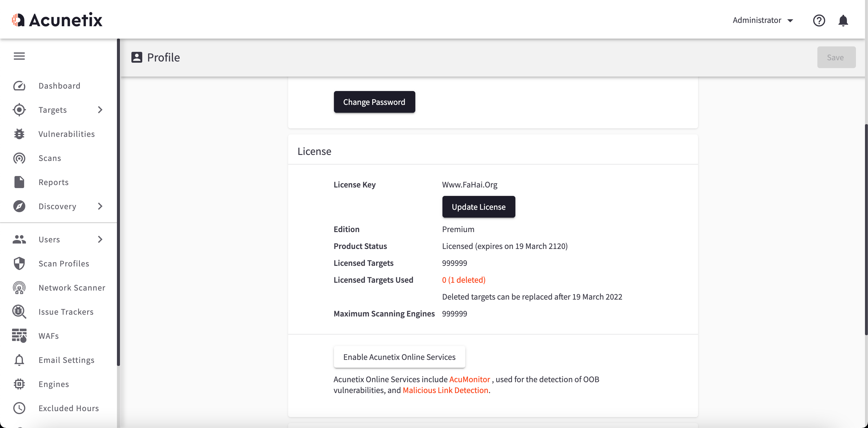Toggle the hamburger sidebar menu
Screen dimensions: 868x428
tap(19, 56)
